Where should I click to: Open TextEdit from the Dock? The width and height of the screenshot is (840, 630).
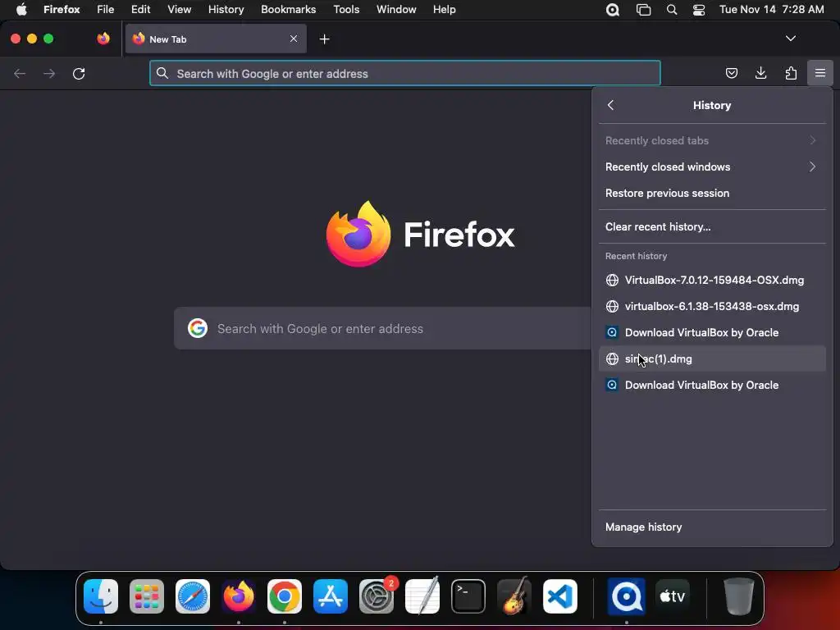click(422, 596)
